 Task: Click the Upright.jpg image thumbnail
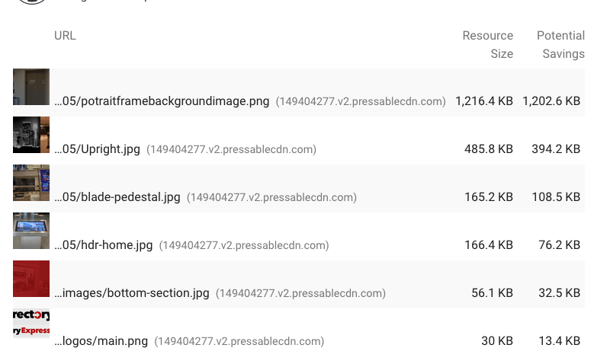tap(31, 135)
